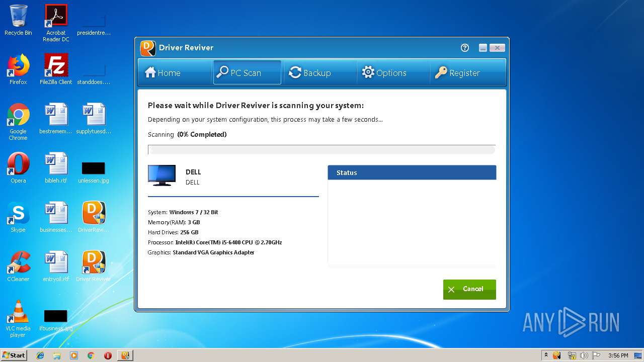The height and width of the screenshot is (362, 644).
Task: Click the DELL computer monitor icon
Action: [x=162, y=175]
